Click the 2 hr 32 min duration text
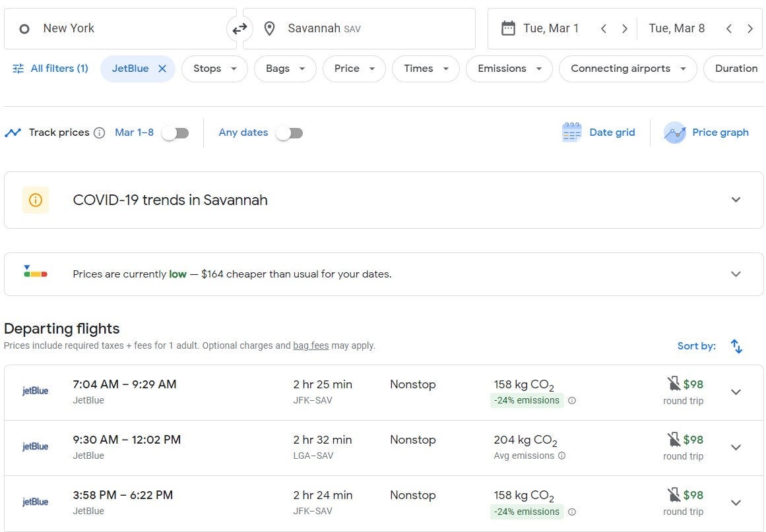The width and height of the screenshot is (766, 532). pyautogui.click(x=323, y=440)
